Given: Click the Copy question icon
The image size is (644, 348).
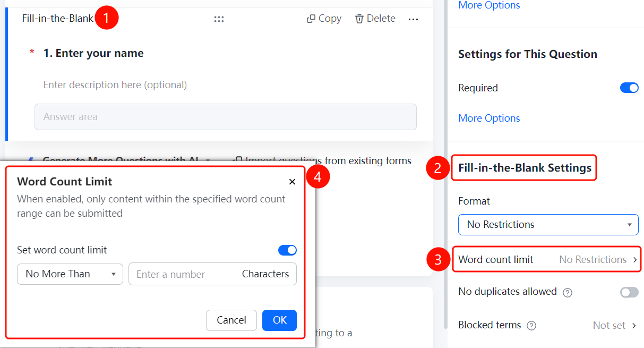Looking at the screenshot, I should pos(311,19).
